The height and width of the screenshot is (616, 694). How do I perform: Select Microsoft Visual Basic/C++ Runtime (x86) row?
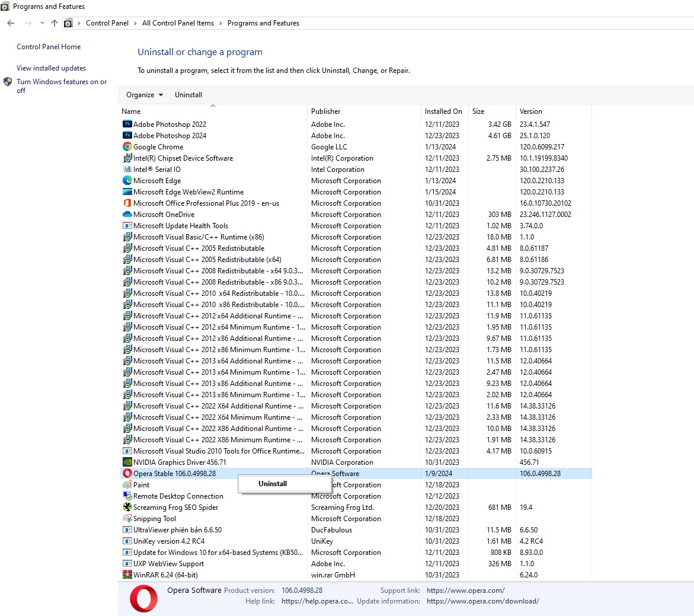(356, 237)
